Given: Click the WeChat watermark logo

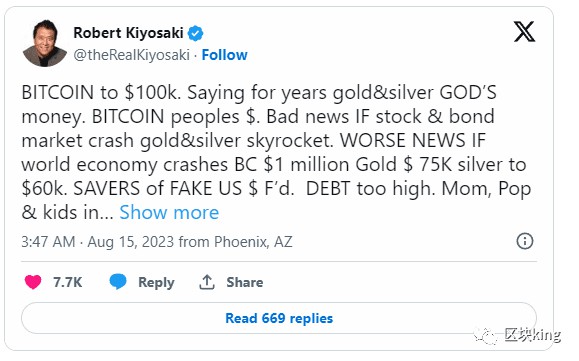Looking at the screenshot, I should [x=486, y=336].
